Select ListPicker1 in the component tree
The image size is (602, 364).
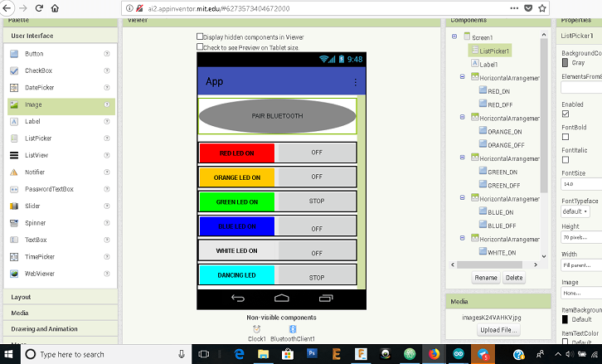(490, 51)
